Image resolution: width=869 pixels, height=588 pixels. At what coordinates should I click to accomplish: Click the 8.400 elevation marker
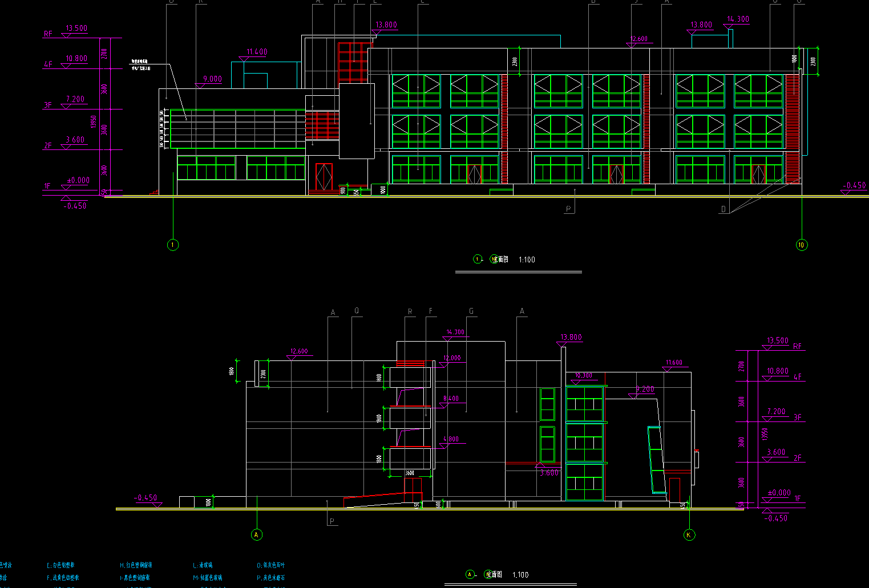(x=451, y=399)
